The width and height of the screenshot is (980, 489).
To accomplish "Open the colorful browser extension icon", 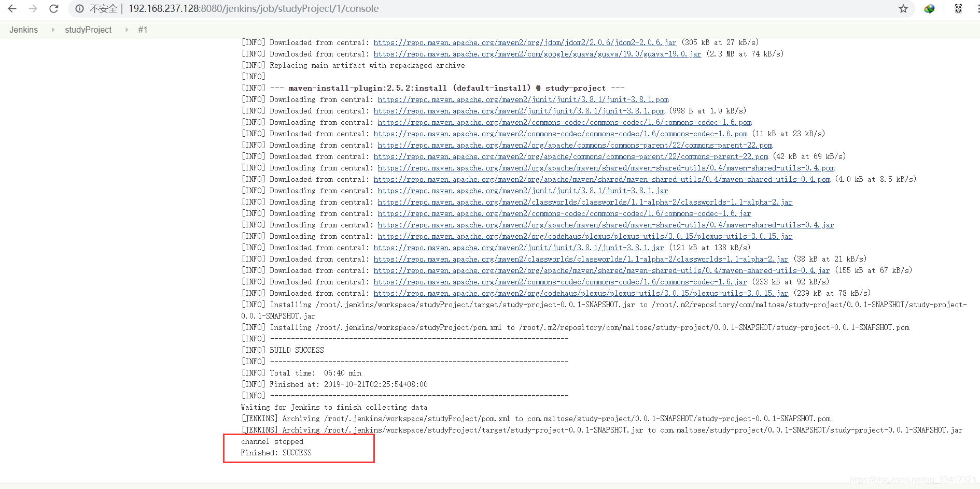I will [929, 9].
